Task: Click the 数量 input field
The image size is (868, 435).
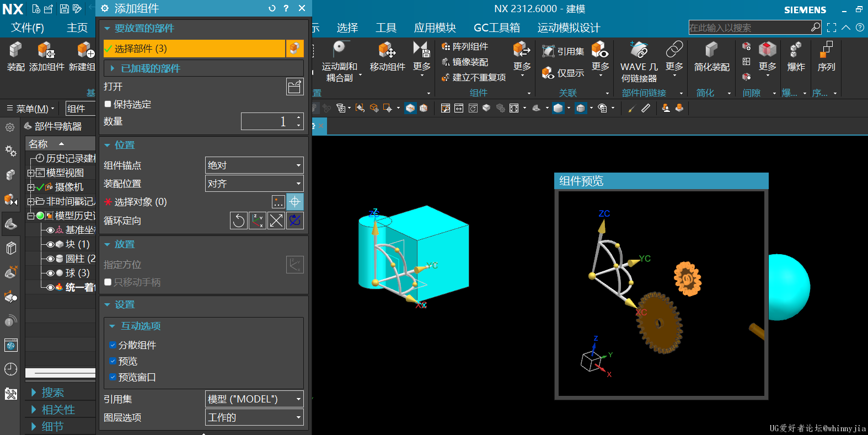Action: coord(268,121)
